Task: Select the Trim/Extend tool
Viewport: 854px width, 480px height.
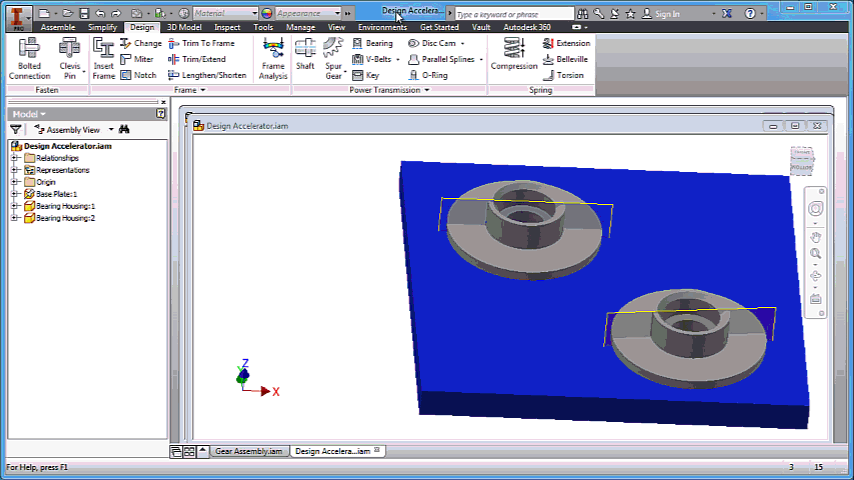Action: click(x=197, y=59)
